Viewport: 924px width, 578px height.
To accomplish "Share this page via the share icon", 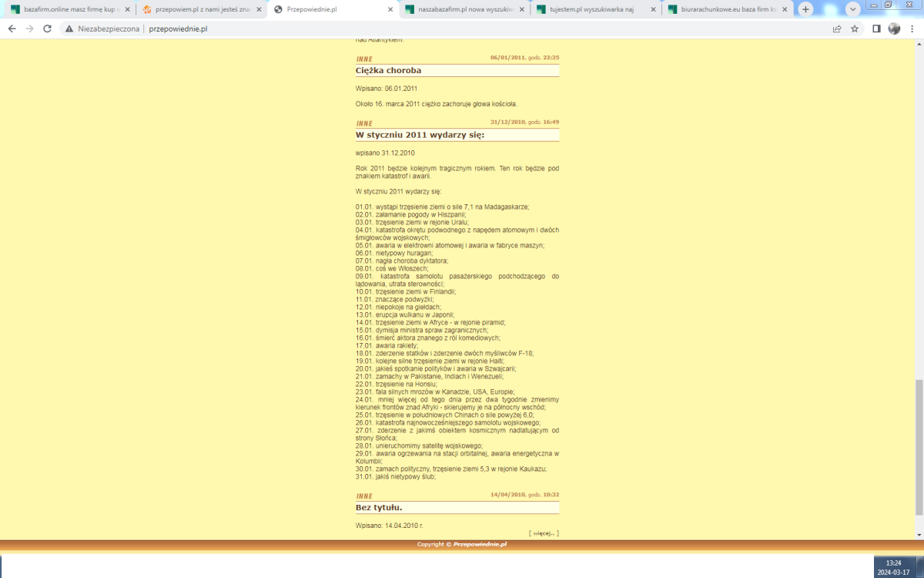I will 837,29.
